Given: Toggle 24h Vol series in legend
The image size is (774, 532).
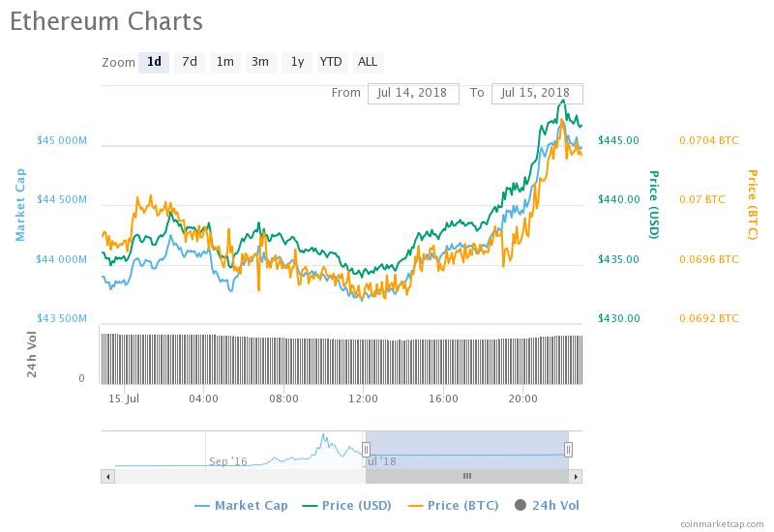Looking at the screenshot, I should pyautogui.click(x=547, y=505).
